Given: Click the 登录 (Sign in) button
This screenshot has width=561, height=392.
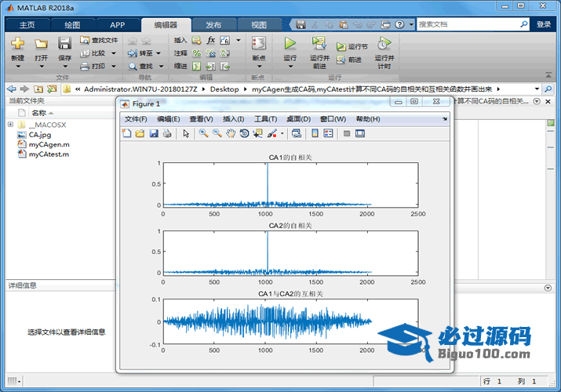Looking at the screenshot, I should point(544,25).
